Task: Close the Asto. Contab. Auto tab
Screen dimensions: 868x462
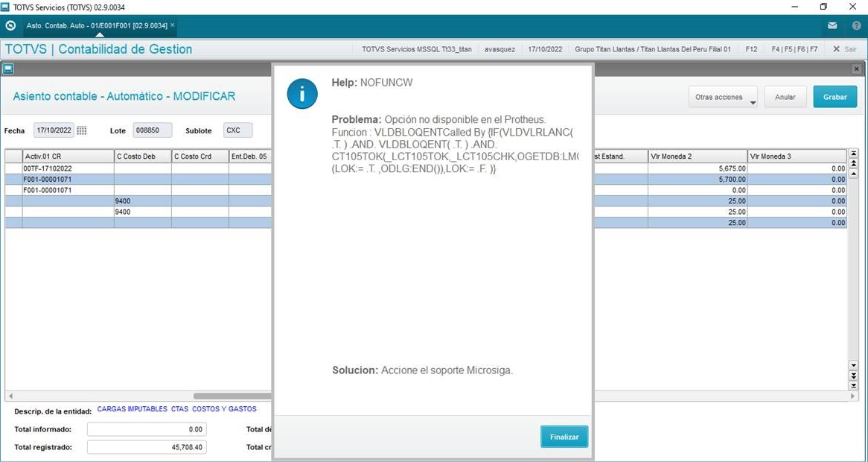Action: 172,25
